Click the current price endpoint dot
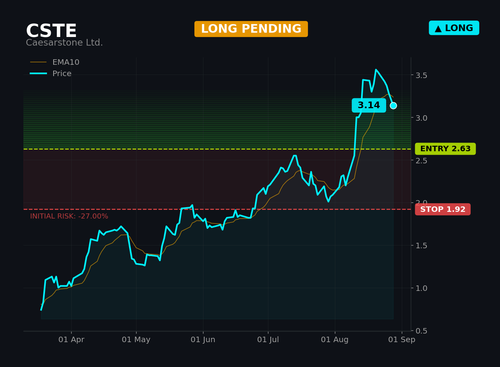 tap(393, 106)
